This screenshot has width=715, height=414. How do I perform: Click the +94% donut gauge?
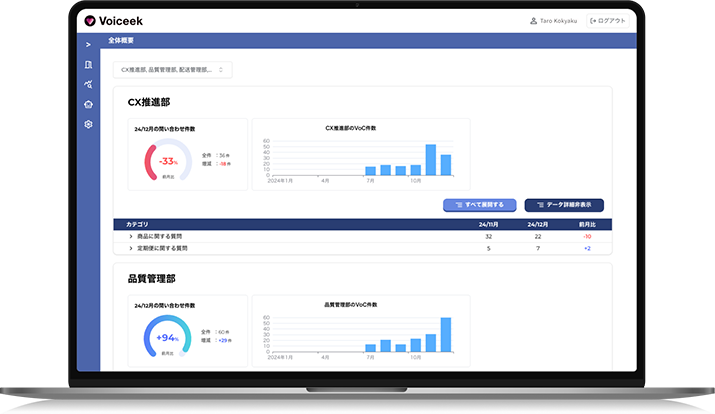click(x=167, y=337)
